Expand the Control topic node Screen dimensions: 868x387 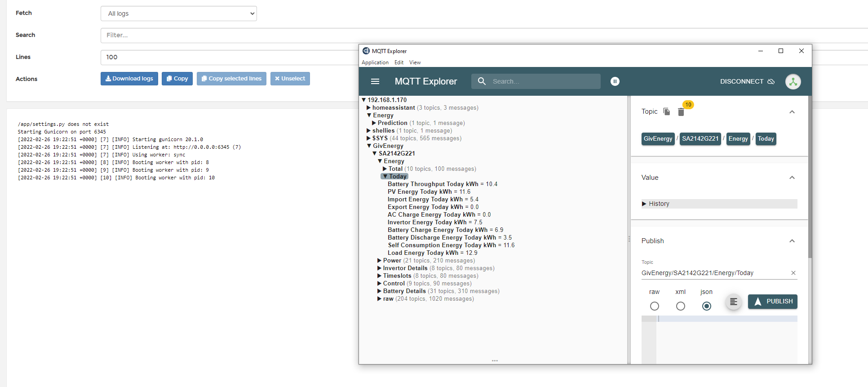tap(380, 284)
